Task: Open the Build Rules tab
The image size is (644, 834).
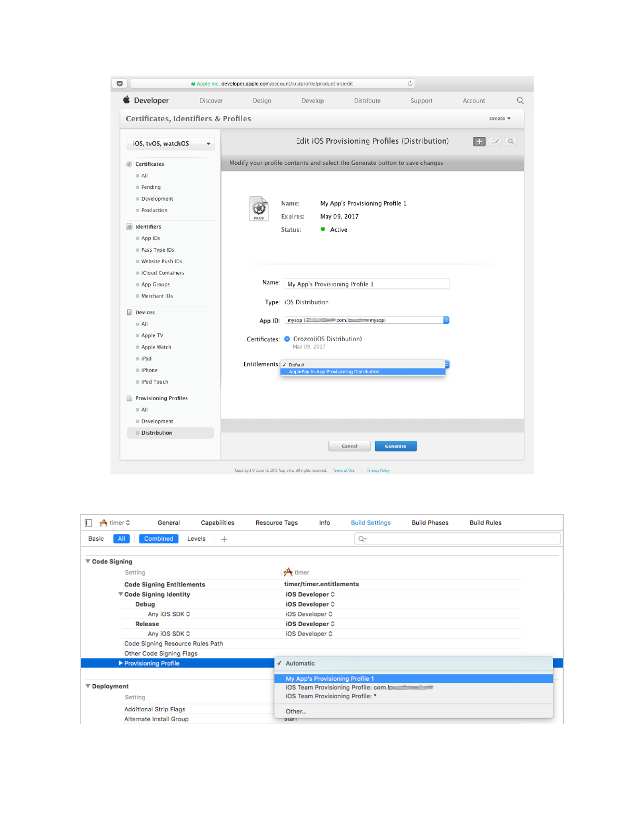Action: coord(486,523)
